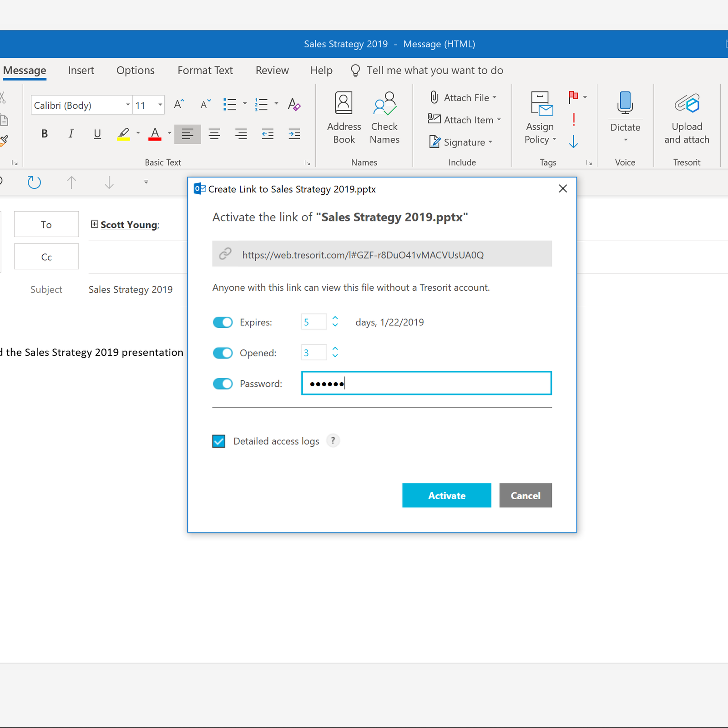Click the To button
Screen dimensions: 728x728
(x=46, y=224)
